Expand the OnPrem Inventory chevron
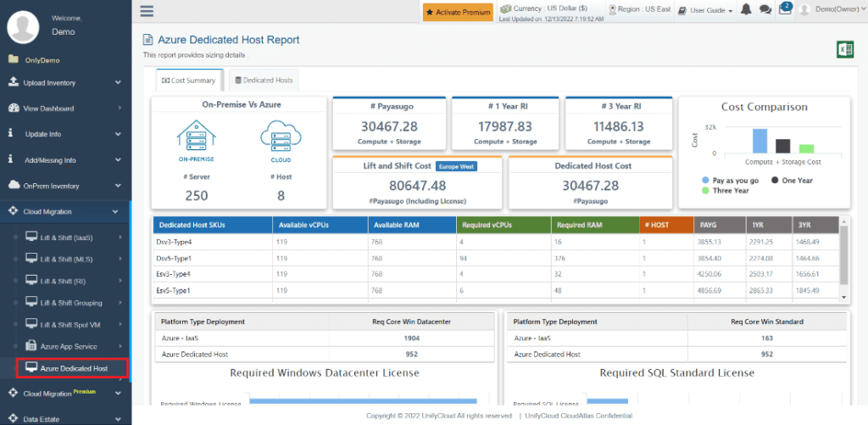 (118, 186)
